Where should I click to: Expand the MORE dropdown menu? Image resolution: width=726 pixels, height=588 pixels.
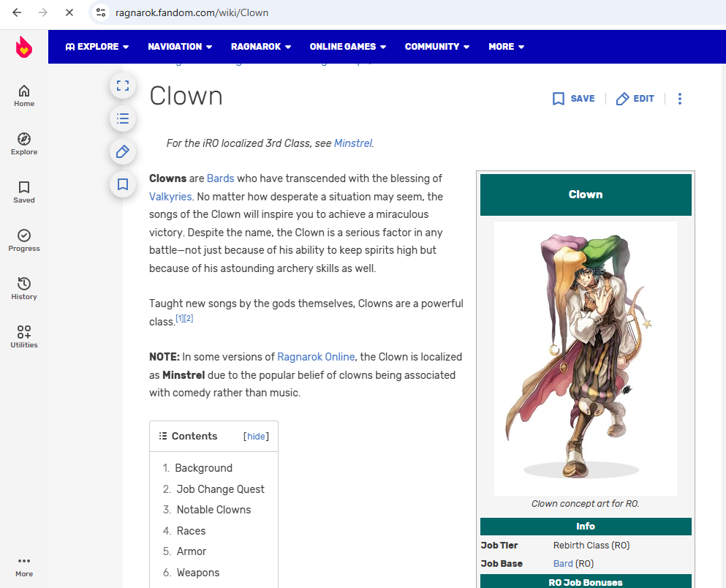[x=507, y=47]
